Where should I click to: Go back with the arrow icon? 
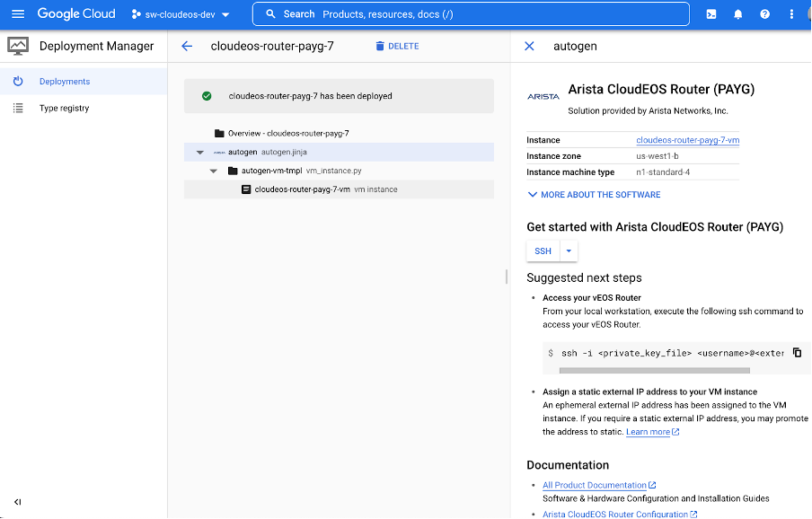click(x=187, y=46)
